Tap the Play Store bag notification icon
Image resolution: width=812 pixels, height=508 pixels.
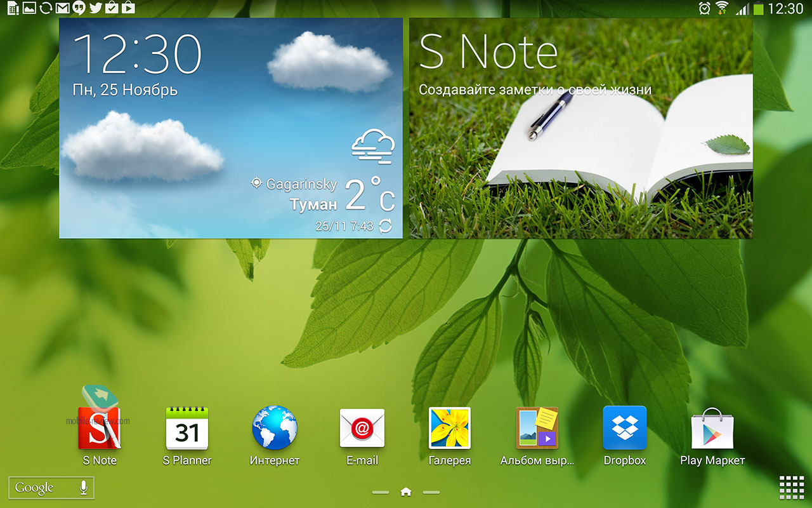(x=128, y=8)
